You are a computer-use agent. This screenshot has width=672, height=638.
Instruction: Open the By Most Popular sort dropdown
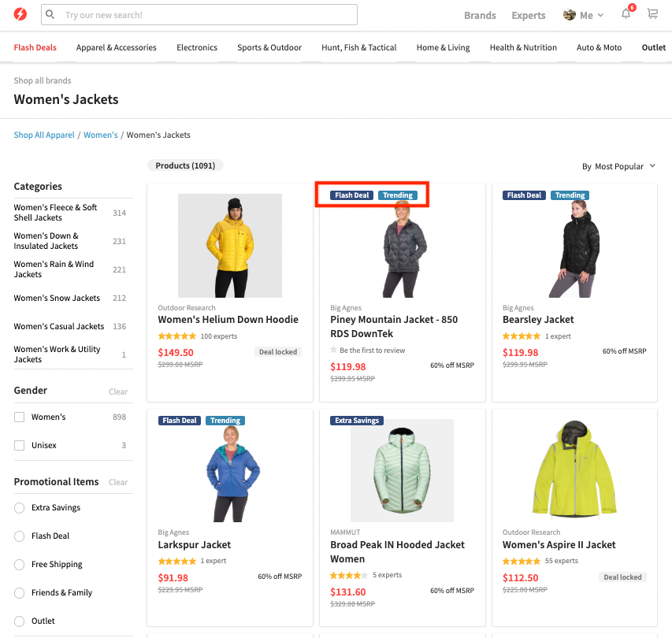click(619, 166)
